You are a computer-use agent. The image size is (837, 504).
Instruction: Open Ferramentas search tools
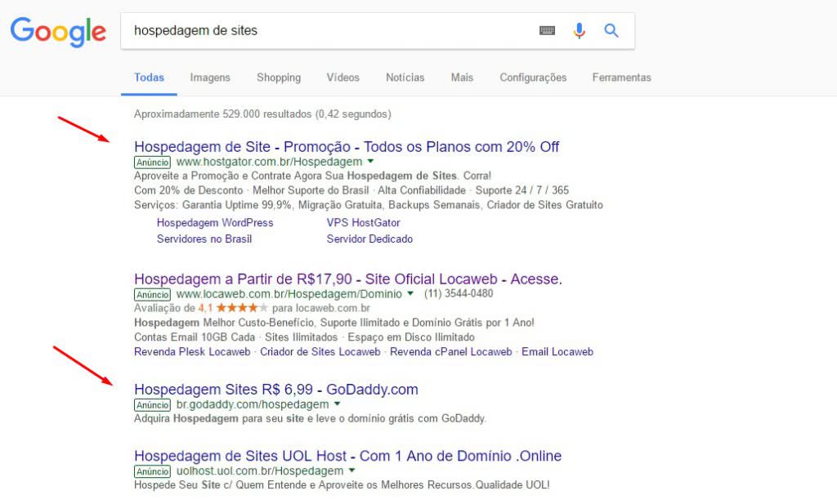[621, 78]
